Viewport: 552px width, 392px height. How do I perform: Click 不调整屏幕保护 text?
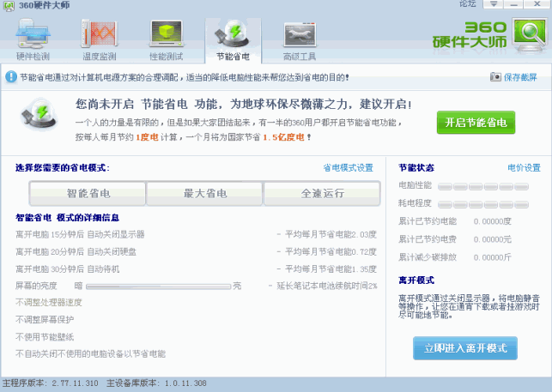[x=45, y=319]
